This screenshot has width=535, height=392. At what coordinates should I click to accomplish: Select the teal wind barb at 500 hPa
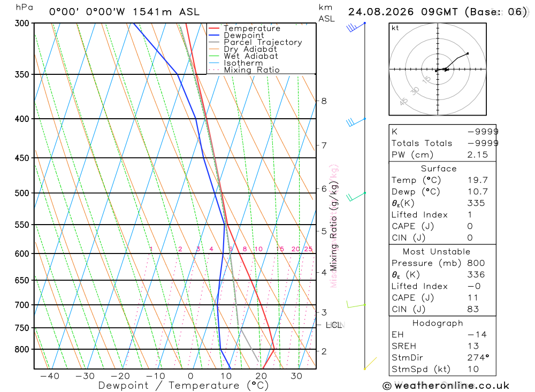coord(356,197)
